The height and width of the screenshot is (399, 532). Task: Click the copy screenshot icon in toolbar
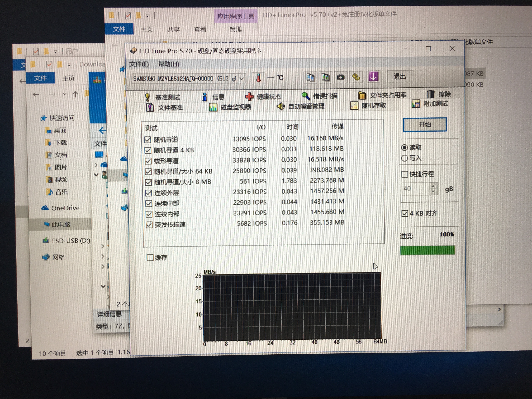point(325,77)
